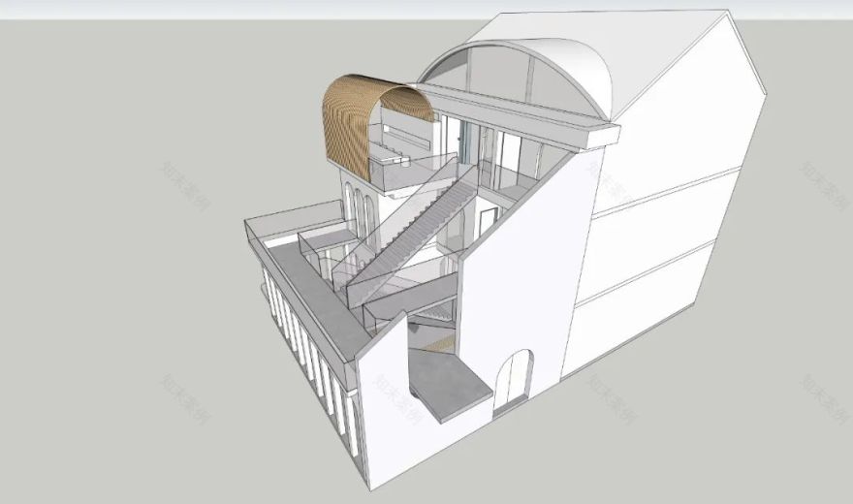Click the light title bar strip at the top
Viewport: 853px width, 504px height.
click(x=426, y=9)
